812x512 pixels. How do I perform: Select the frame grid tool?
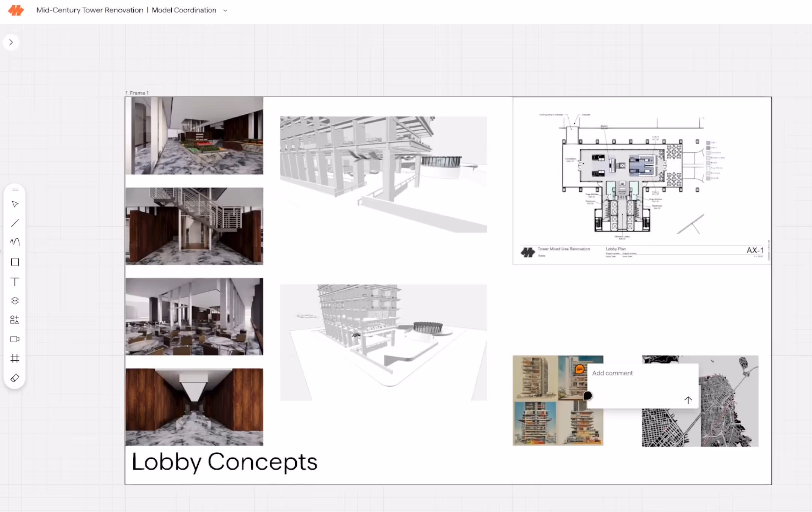click(x=15, y=358)
